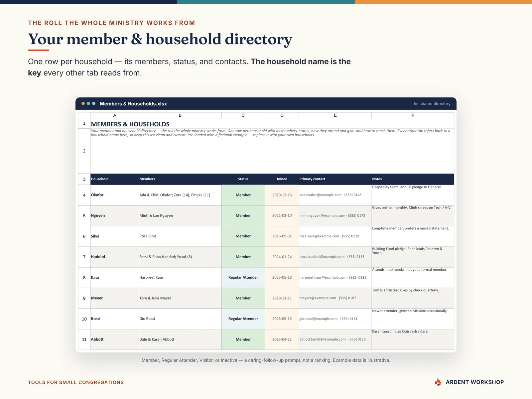532x399 pixels.
Task: Select column D header
Action: tap(282, 115)
